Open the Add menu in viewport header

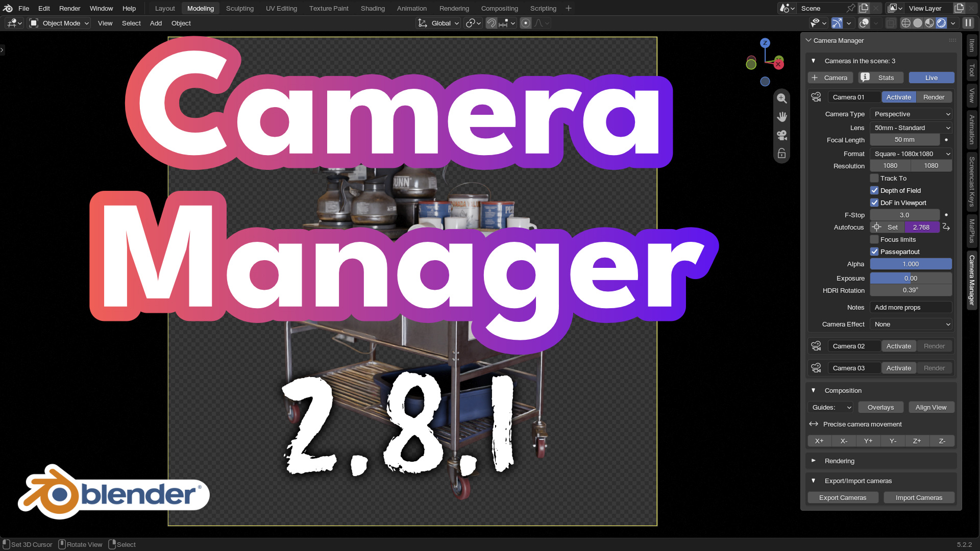[156, 23]
